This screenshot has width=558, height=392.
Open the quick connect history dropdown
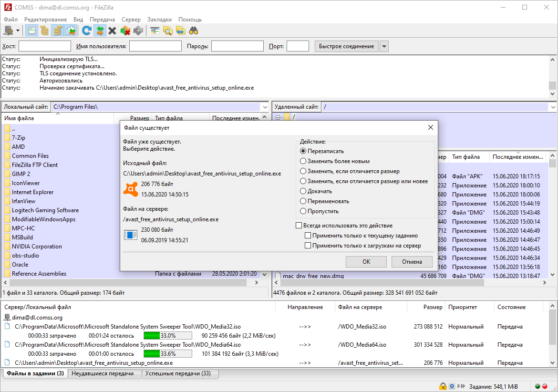384,46
